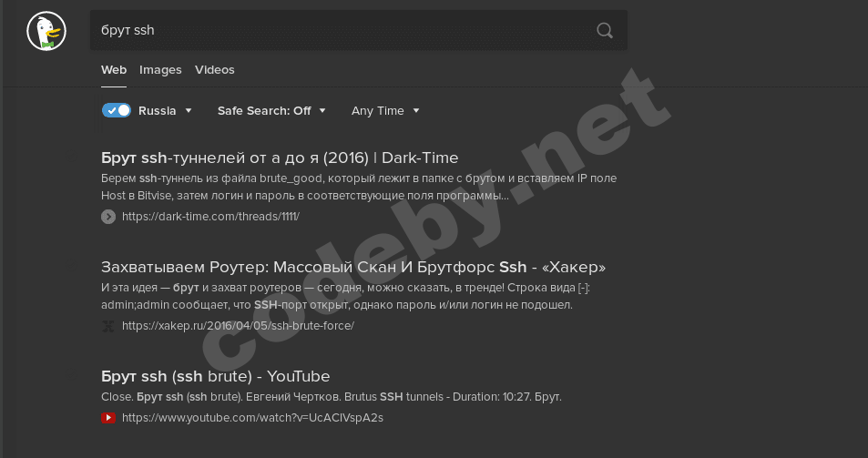Image resolution: width=868 pixels, height=458 pixels.
Task: Expand the Any Time filter dropdown
Action: [x=385, y=110]
